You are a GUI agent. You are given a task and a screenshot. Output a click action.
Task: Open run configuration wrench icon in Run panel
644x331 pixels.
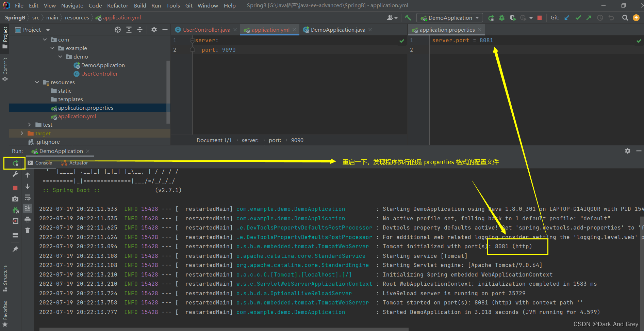15,174
